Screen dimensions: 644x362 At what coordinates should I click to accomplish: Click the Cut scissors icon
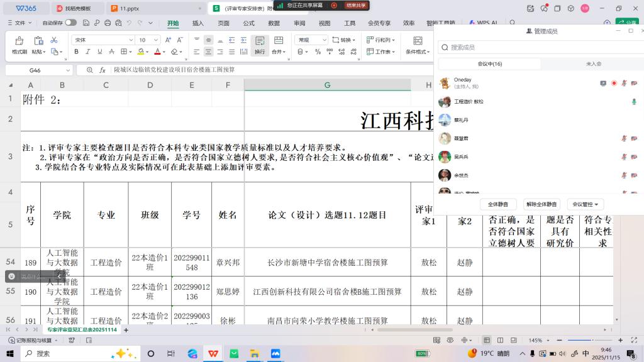54,40
